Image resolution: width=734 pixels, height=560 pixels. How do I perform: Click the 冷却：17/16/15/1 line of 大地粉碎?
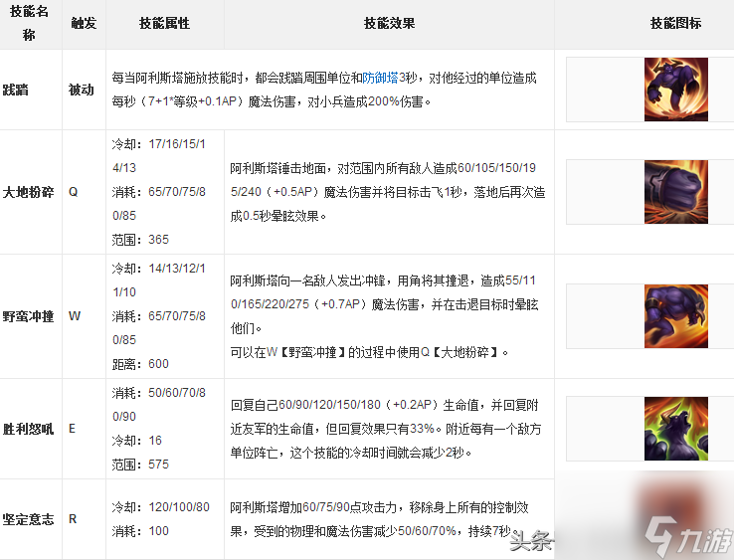point(159,144)
